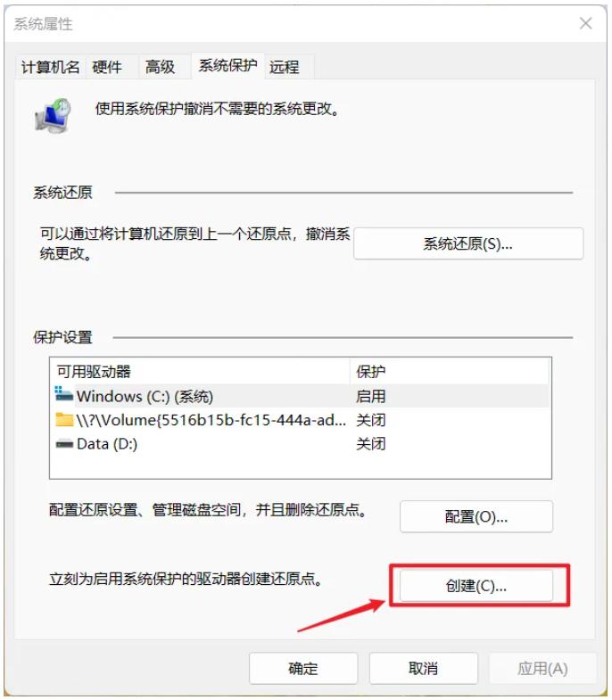The image size is (612, 700).
Task: Select the Windows (C:) (系统) row
Action: click(300, 396)
